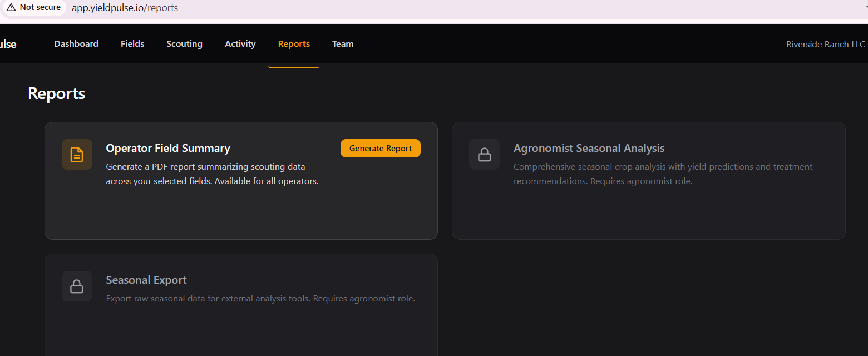Click the lock icon for Seasonal Export
This screenshot has height=356, width=868.
tap(77, 286)
